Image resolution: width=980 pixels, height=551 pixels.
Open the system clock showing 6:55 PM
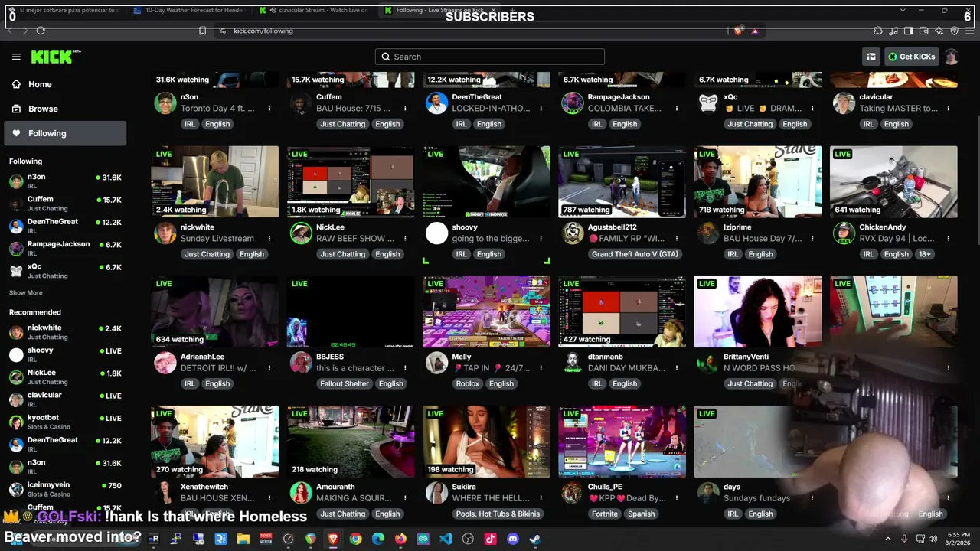click(x=959, y=539)
